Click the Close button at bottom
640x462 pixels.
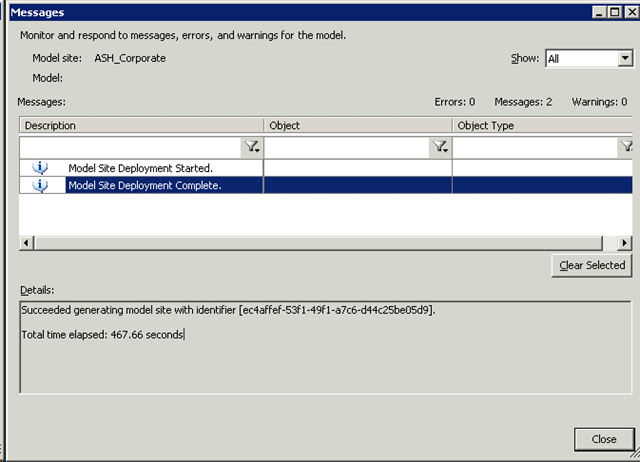604,439
